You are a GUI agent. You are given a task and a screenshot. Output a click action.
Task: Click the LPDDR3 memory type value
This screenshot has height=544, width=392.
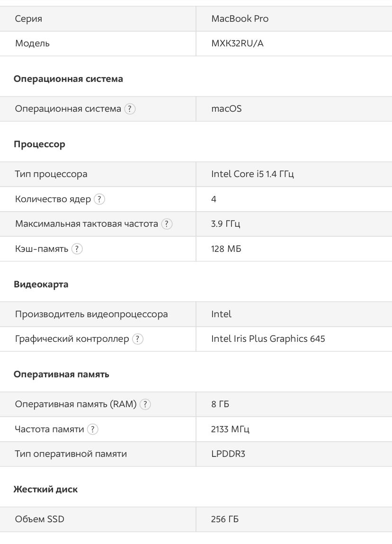228,454
